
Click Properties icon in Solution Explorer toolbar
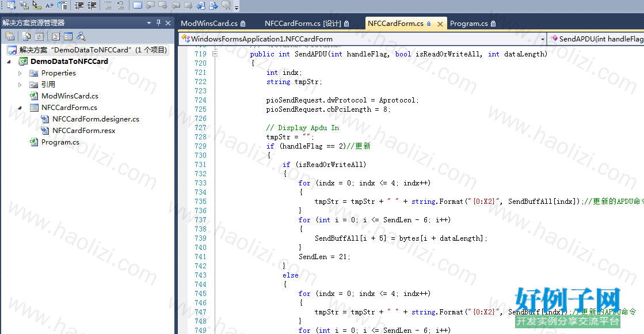[10, 36]
